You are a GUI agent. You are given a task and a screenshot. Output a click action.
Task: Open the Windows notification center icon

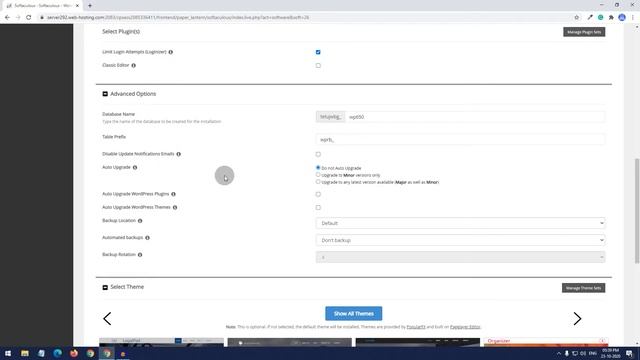629,353
